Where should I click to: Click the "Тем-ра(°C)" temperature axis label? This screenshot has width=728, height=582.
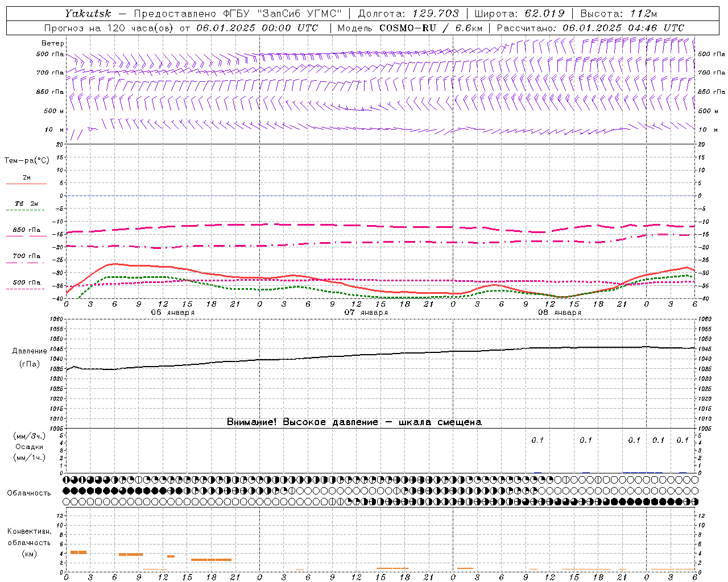27,161
